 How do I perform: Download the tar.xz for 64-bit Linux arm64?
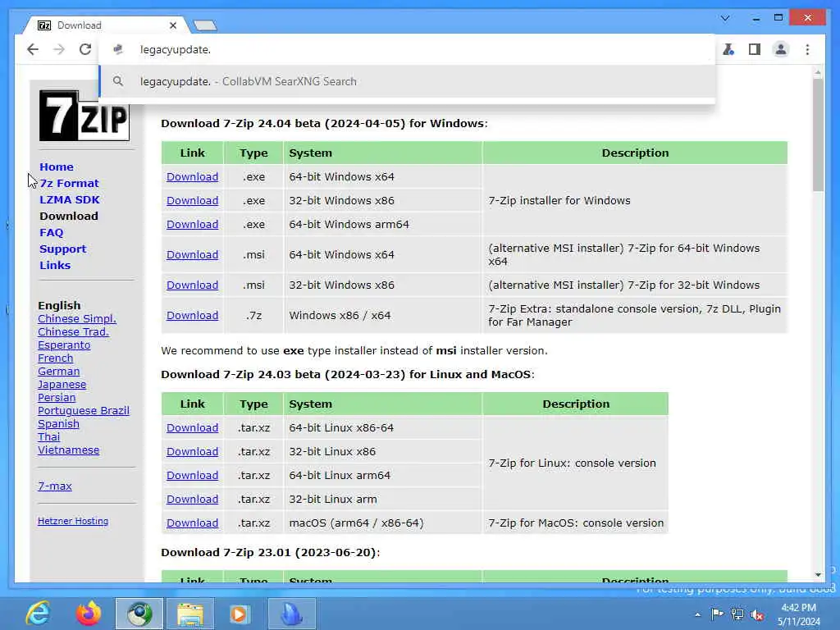[x=192, y=475]
